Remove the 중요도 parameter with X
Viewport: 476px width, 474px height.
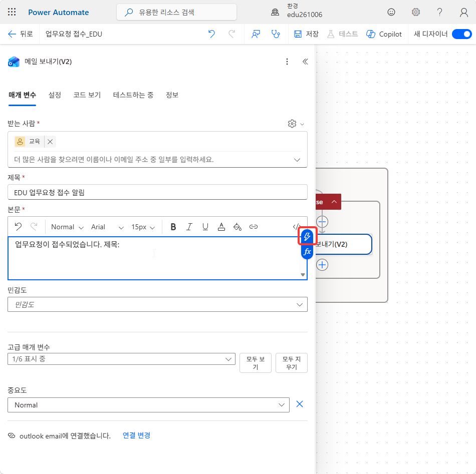tap(300, 404)
